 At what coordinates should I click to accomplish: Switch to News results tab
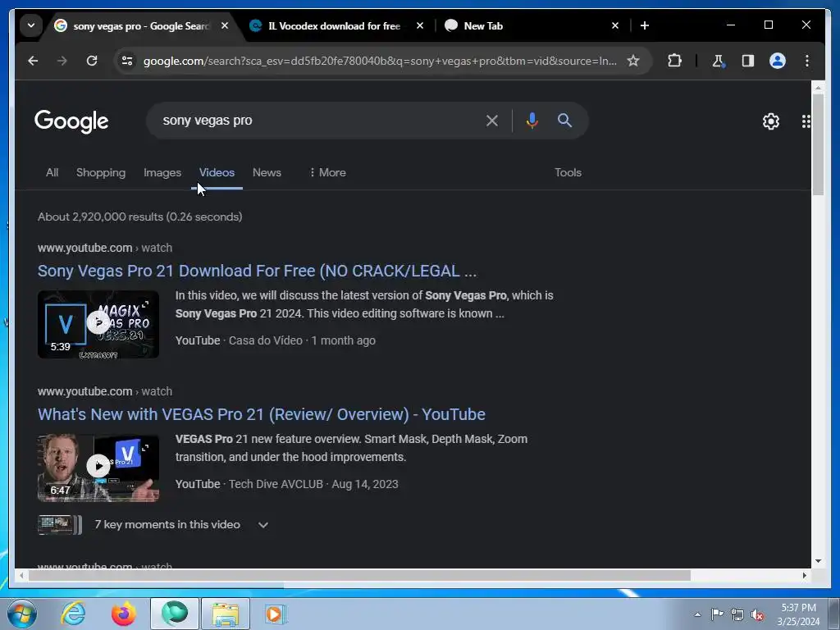pos(267,172)
